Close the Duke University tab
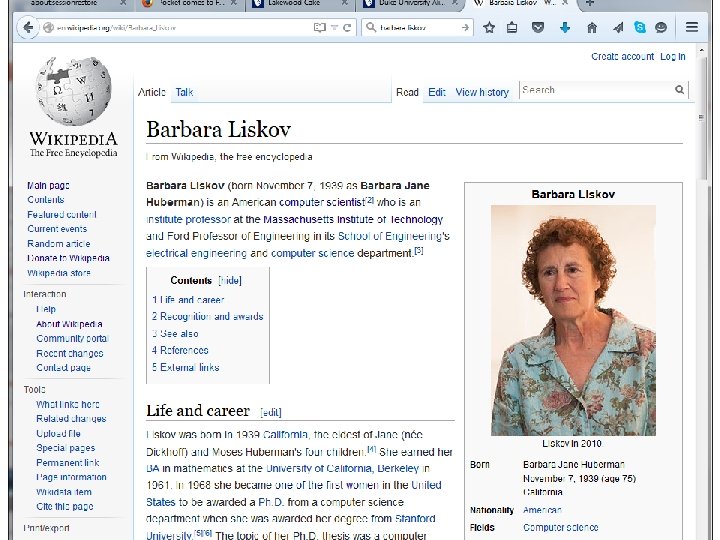 455,3
